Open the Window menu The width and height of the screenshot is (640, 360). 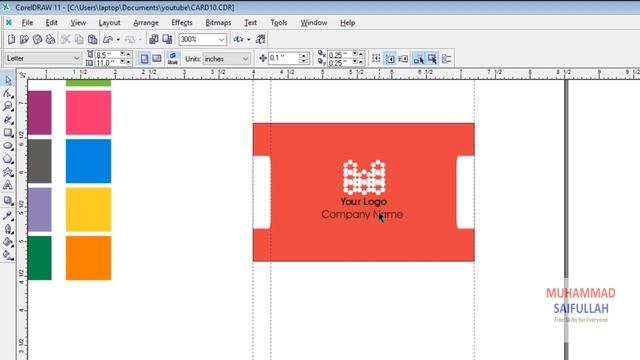point(314,23)
